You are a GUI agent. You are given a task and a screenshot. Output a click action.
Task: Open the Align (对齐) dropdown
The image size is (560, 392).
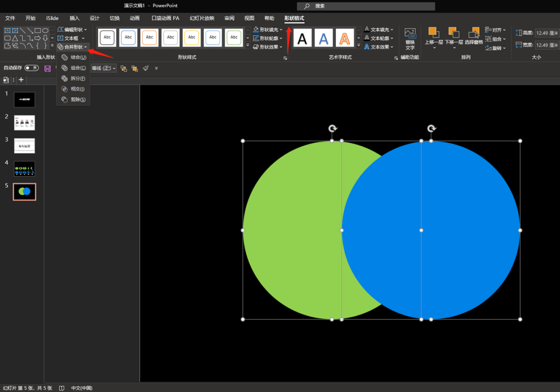[x=497, y=30]
